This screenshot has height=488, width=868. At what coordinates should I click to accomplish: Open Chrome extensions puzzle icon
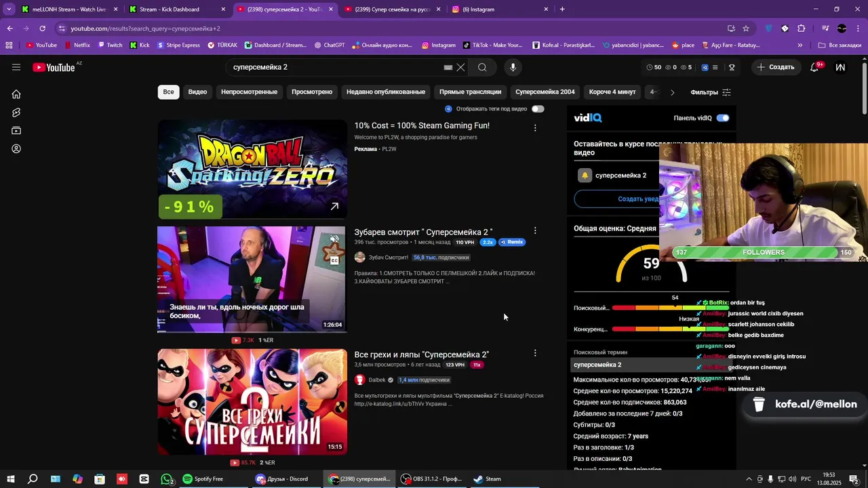(802, 28)
